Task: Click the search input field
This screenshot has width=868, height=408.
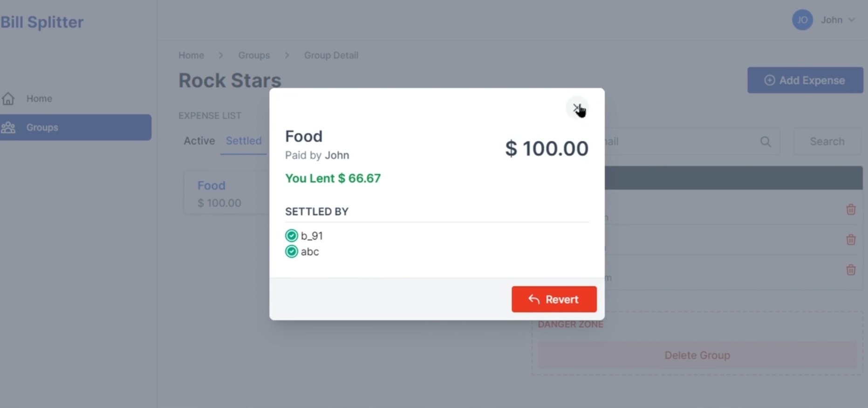Action: (676, 141)
